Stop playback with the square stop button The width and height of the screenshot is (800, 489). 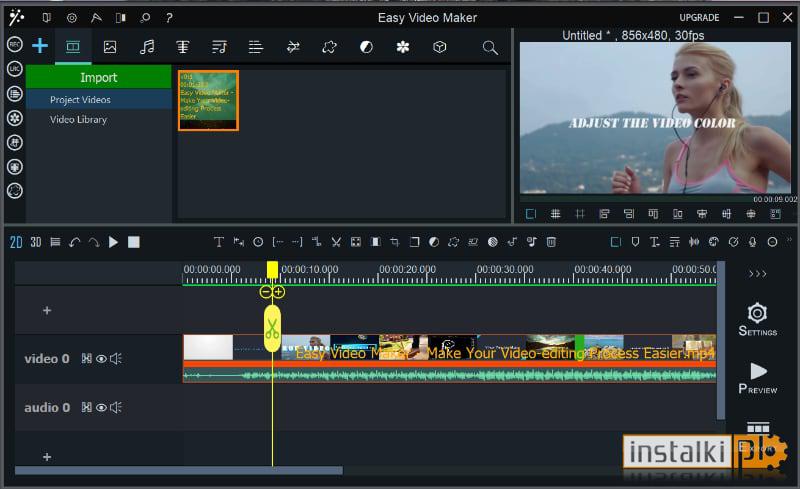pos(134,242)
